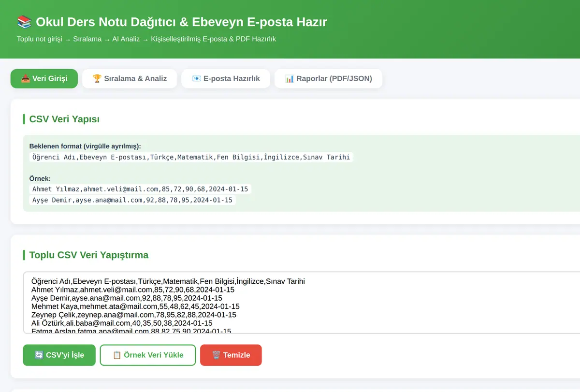Click the envelope icon on E-posta tab

click(x=196, y=78)
